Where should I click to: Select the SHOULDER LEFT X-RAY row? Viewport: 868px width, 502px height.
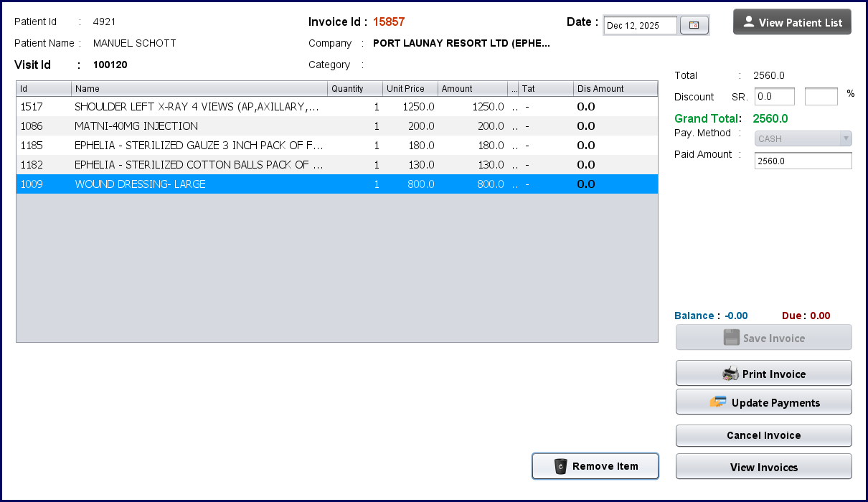point(197,107)
